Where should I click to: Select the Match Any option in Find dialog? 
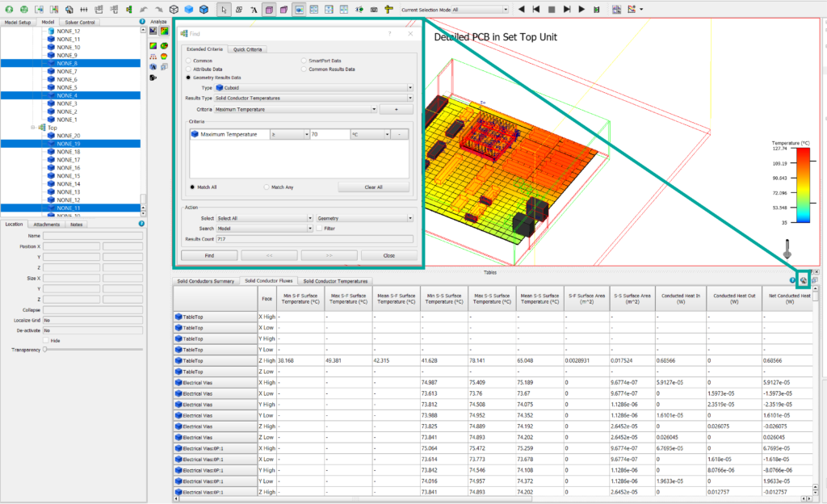click(267, 187)
